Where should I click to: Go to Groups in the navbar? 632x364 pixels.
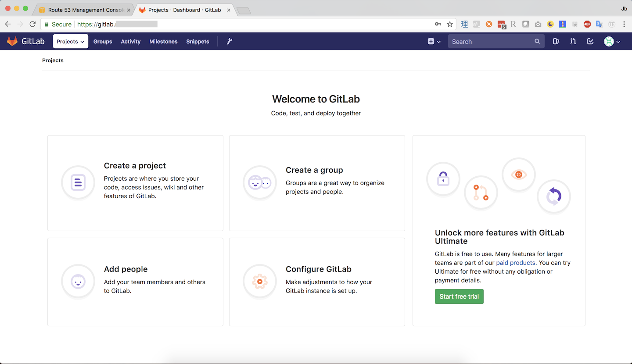[103, 41]
